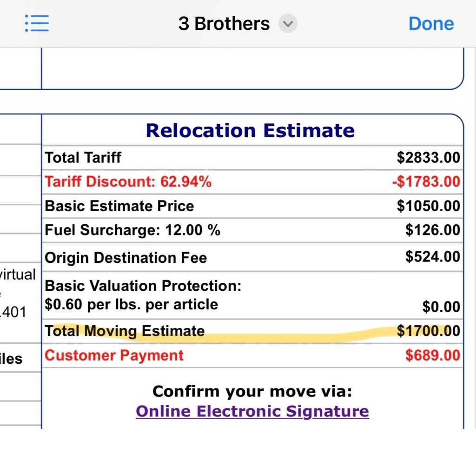Tap the red Tariff Discount 62.94% label

coord(128,181)
